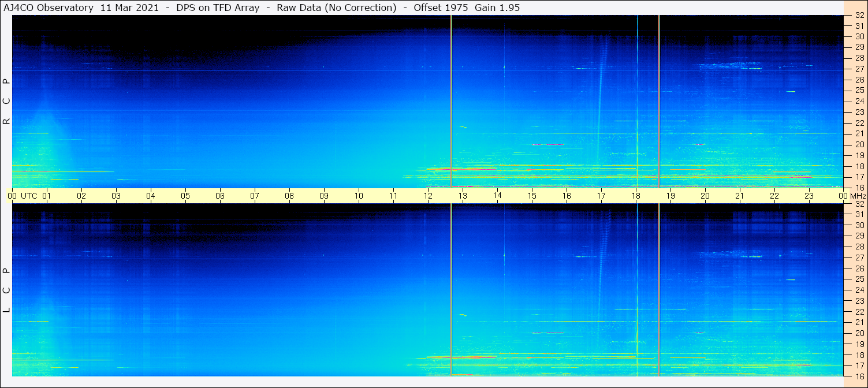The image size is (868, 388).
Task: Click the "R C P" panel label on the left
Action: tap(7, 101)
